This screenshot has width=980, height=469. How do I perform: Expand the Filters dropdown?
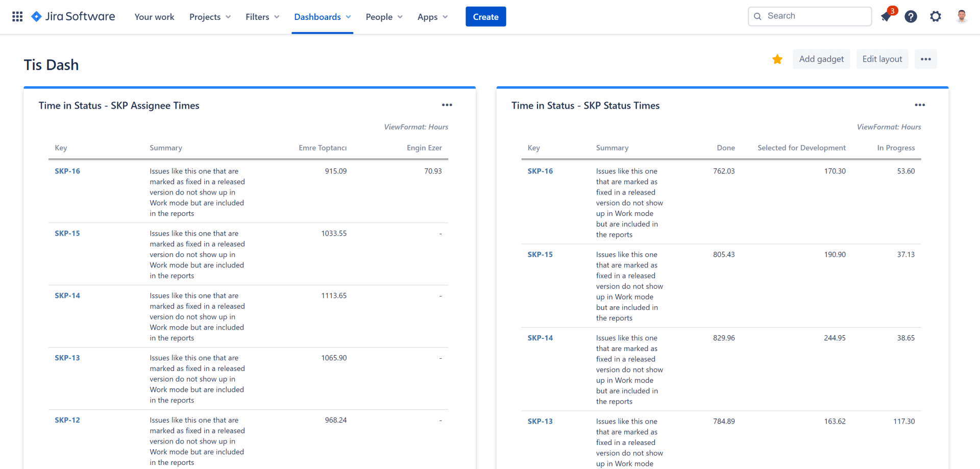(262, 17)
